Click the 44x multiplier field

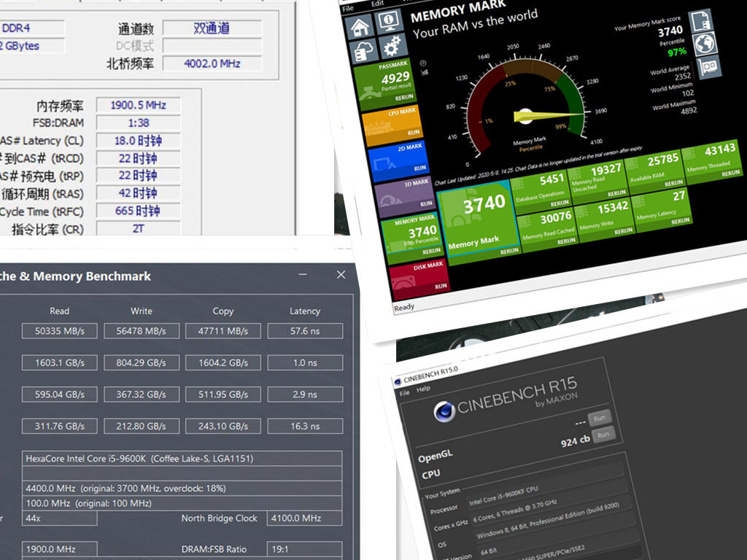60,518
